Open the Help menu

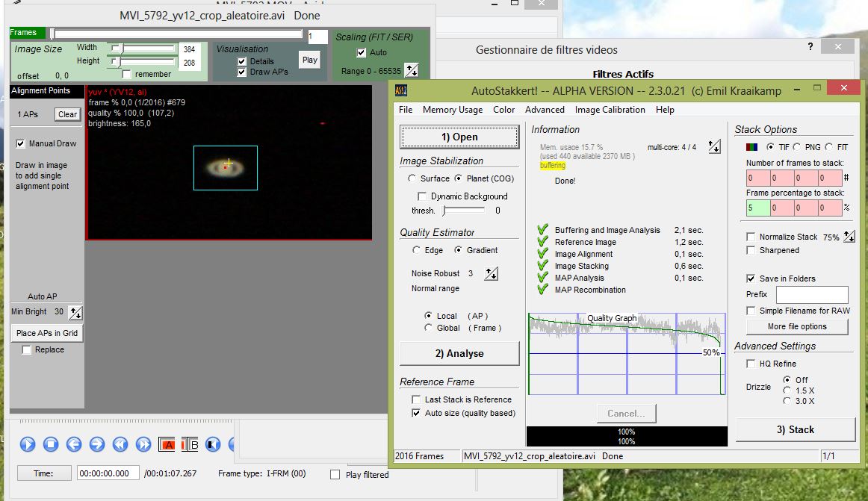(x=665, y=110)
